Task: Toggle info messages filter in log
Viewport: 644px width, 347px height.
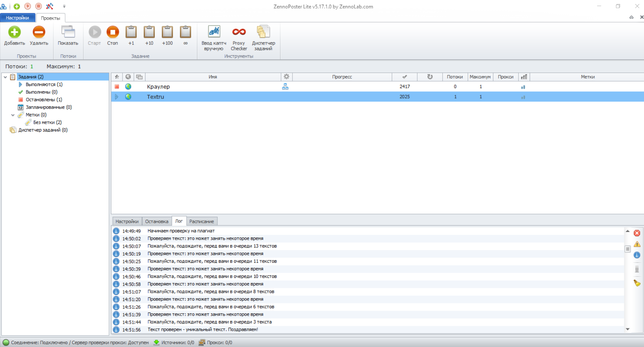Action: 637,255
